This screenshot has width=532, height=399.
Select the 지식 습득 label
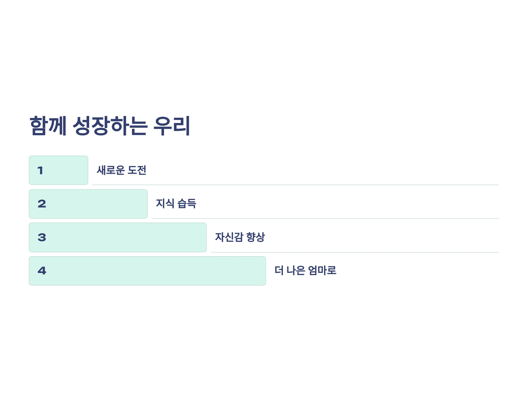[176, 203]
